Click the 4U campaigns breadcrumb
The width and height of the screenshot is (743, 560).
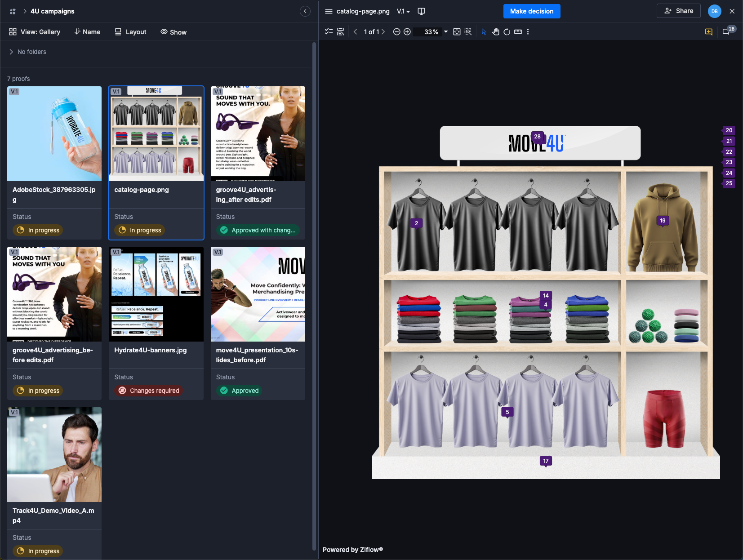(52, 11)
